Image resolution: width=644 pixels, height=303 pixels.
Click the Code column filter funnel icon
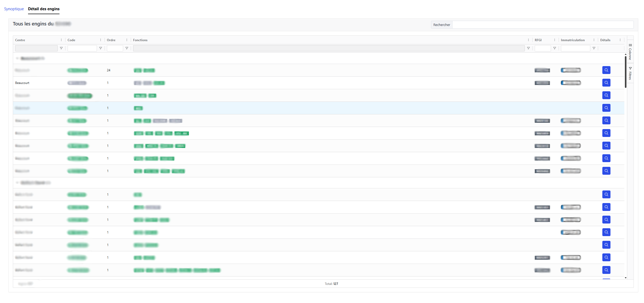coord(101,48)
